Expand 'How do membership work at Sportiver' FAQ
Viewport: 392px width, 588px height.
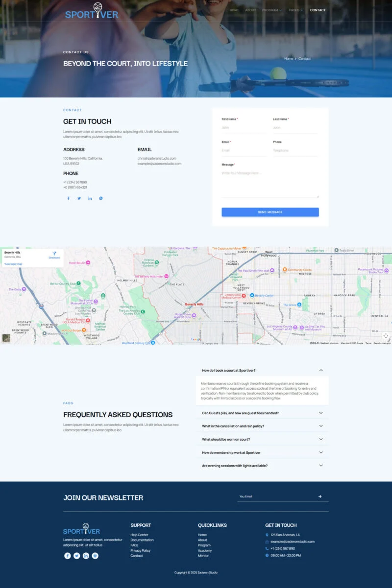(x=262, y=452)
